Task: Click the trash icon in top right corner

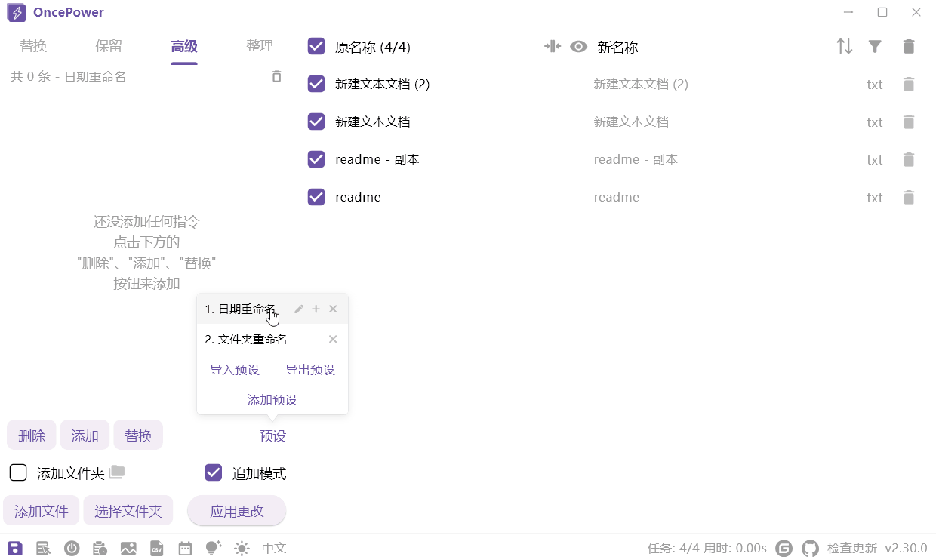Action: [909, 46]
